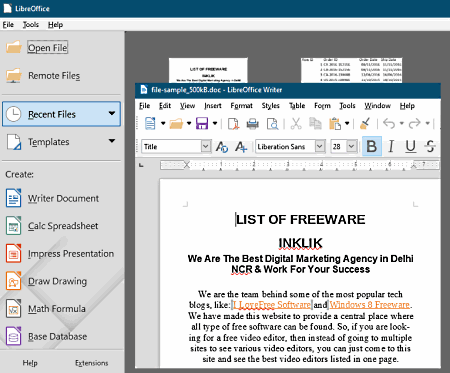
Task: Toggle Italic formatting
Action: pos(391,146)
